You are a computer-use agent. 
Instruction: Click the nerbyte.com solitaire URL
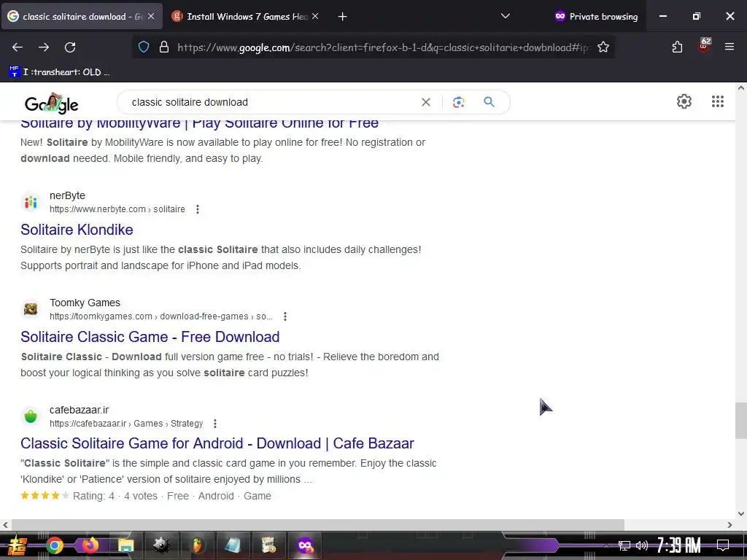click(117, 209)
